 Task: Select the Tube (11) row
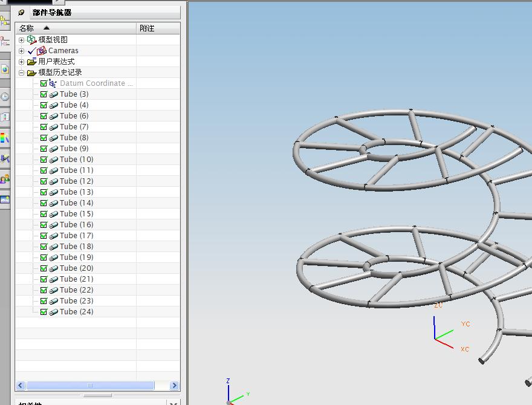[98, 170]
